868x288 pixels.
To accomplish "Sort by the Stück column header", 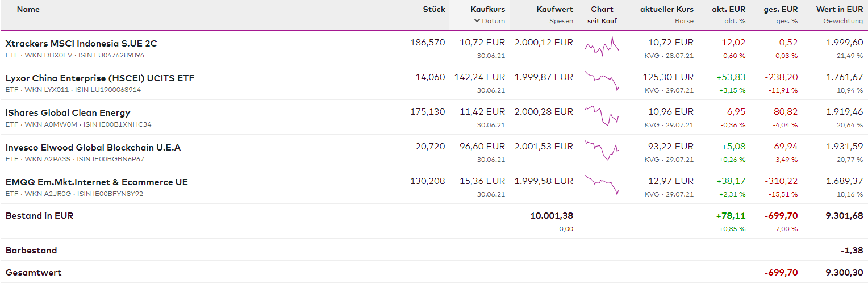I will [x=434, y=9].
